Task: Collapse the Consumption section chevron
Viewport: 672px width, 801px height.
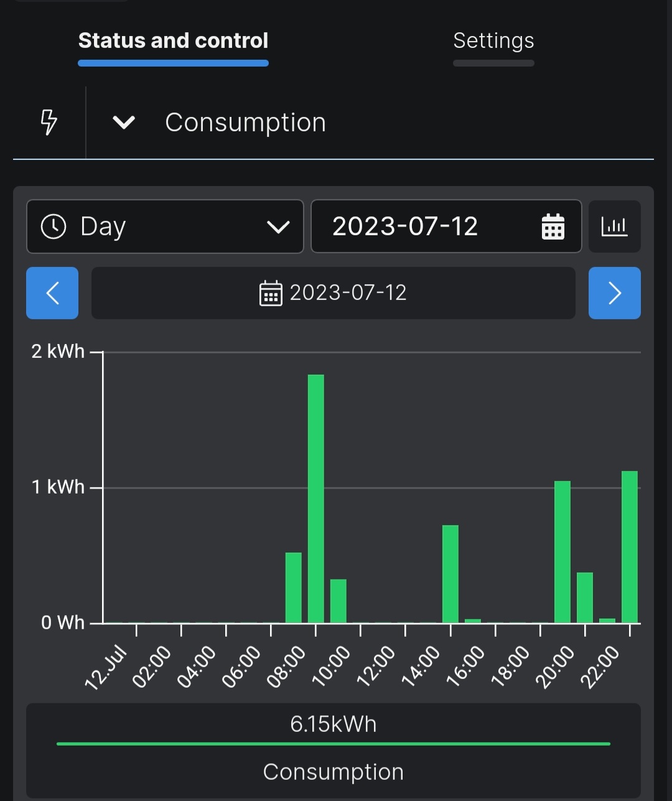Action: [x=124, y=123]
